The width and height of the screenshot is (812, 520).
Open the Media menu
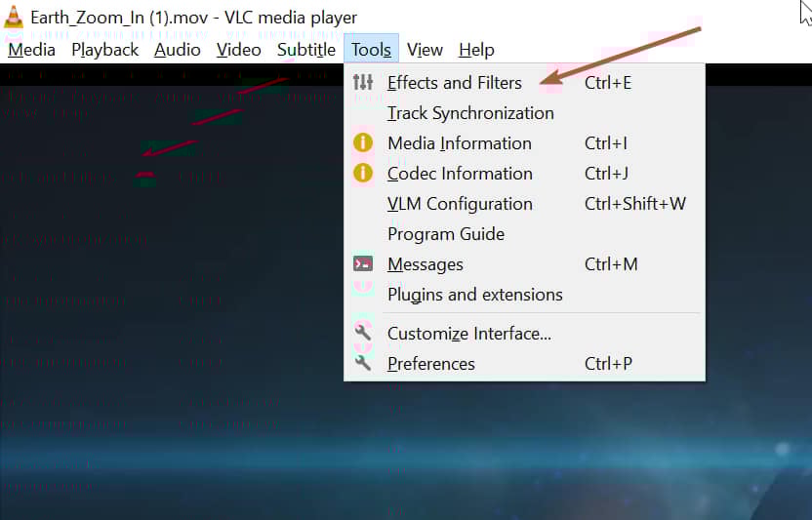pyautogui.click(x=31, y=50)
